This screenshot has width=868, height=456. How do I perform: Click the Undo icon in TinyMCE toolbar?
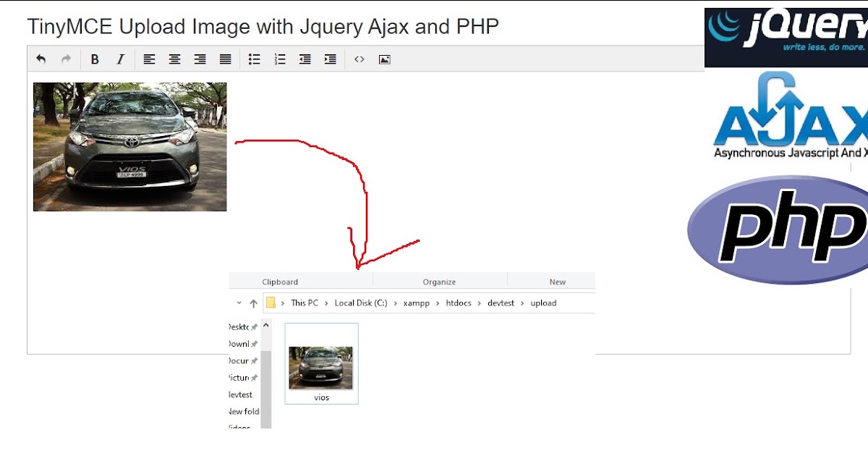pyautogui.click(x=41, y=59)
